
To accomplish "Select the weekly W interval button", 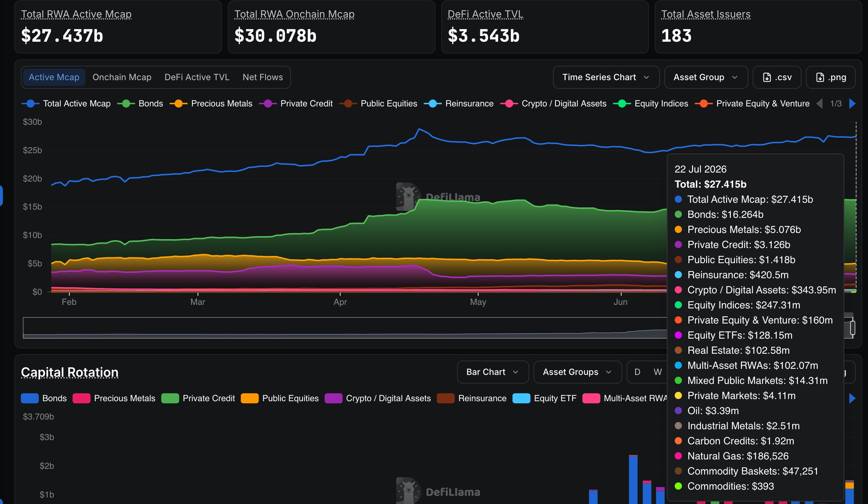I will point(658,372).
